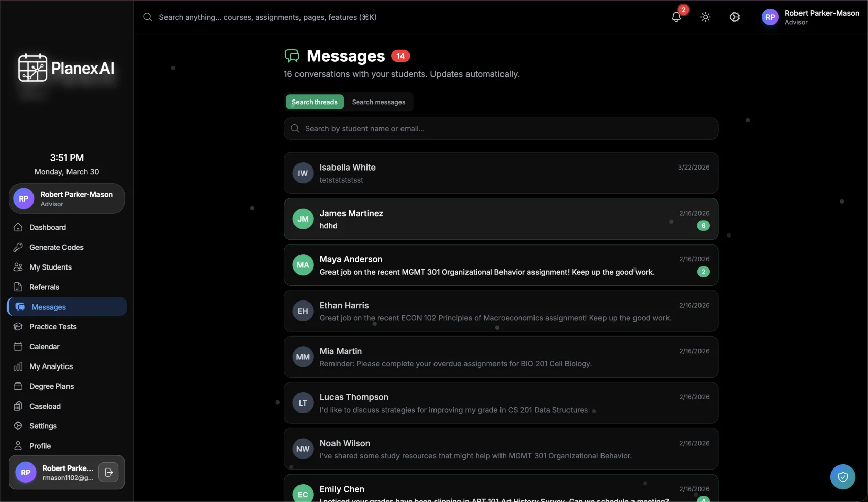868x502 pixels.
Task: Click the MA avatar of Maya Anderson
Action: (303, 265)
